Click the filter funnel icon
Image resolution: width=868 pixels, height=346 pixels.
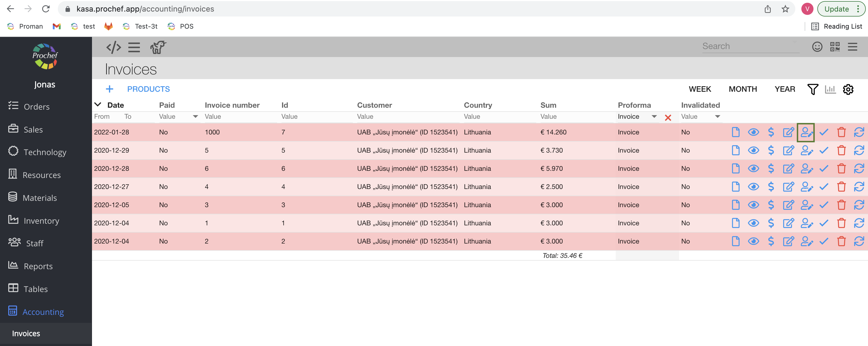pos(812,89)
